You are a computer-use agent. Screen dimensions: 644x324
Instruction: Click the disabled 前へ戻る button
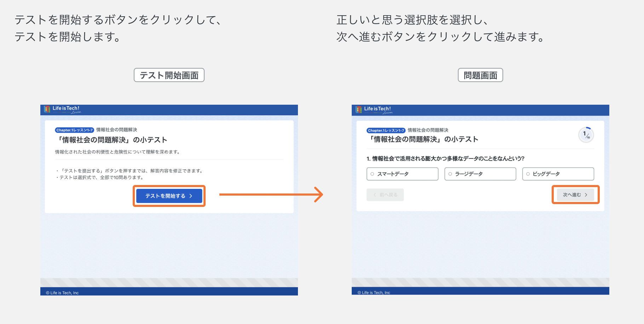385,195
